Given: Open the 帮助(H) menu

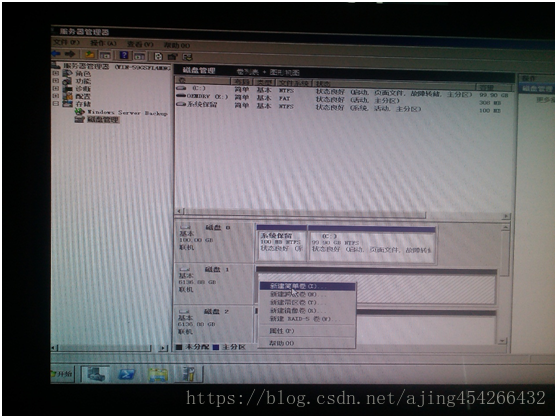Looking at the screenshot, I should pyautogui.click(x=177, y=45).
